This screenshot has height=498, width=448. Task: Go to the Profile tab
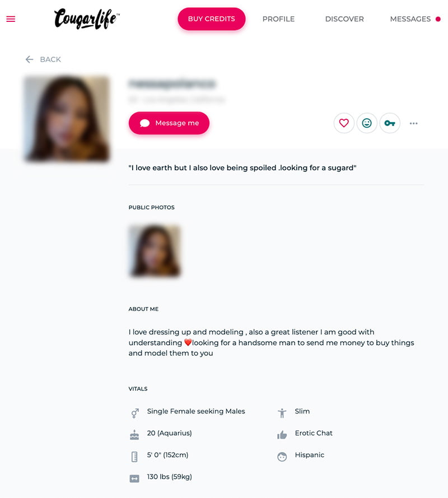pos(278,19)
